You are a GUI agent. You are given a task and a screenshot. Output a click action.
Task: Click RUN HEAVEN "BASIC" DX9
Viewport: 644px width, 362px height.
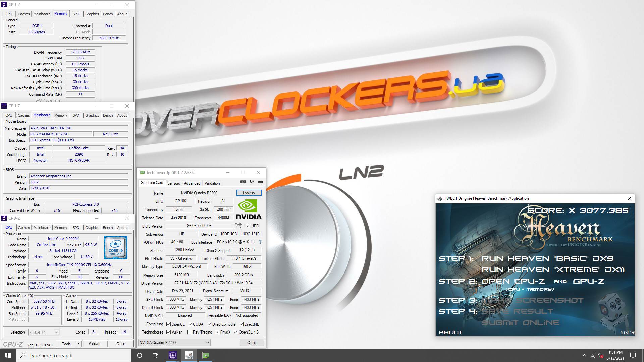click(547, 259)
